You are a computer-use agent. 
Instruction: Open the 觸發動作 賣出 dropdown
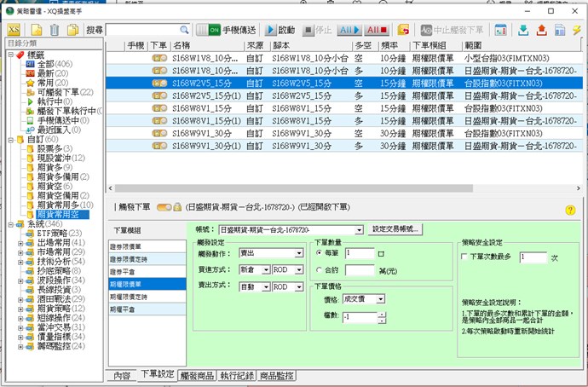click(297, 253)
